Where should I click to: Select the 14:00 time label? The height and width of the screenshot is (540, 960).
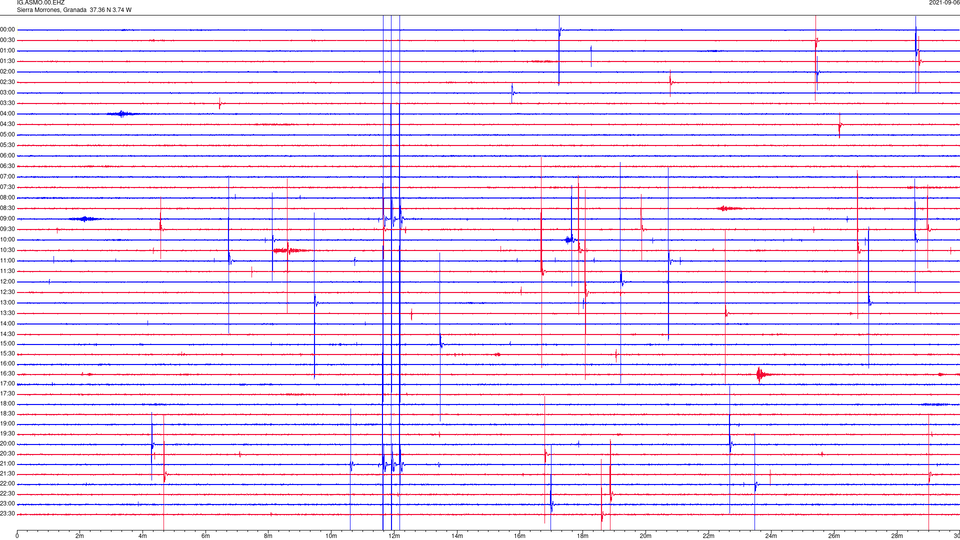click(8, 323)
